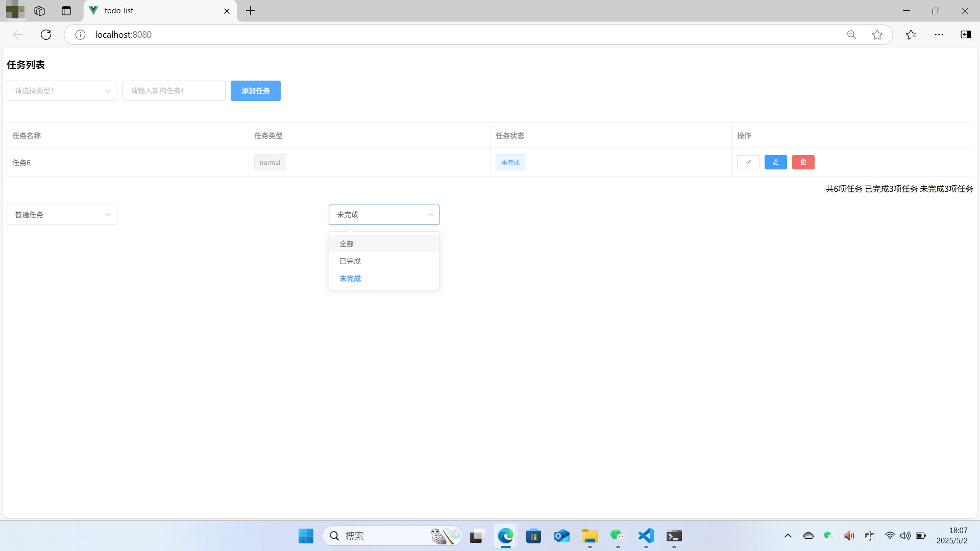Refresh the page with the reload icon
Viewport: 980px width, 551px height.
pyautogui.click(x=46, y=35)
